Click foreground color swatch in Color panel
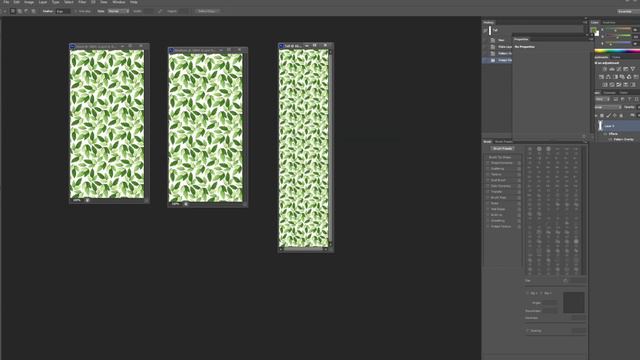 pyautogui.click(x=593, y=30)
